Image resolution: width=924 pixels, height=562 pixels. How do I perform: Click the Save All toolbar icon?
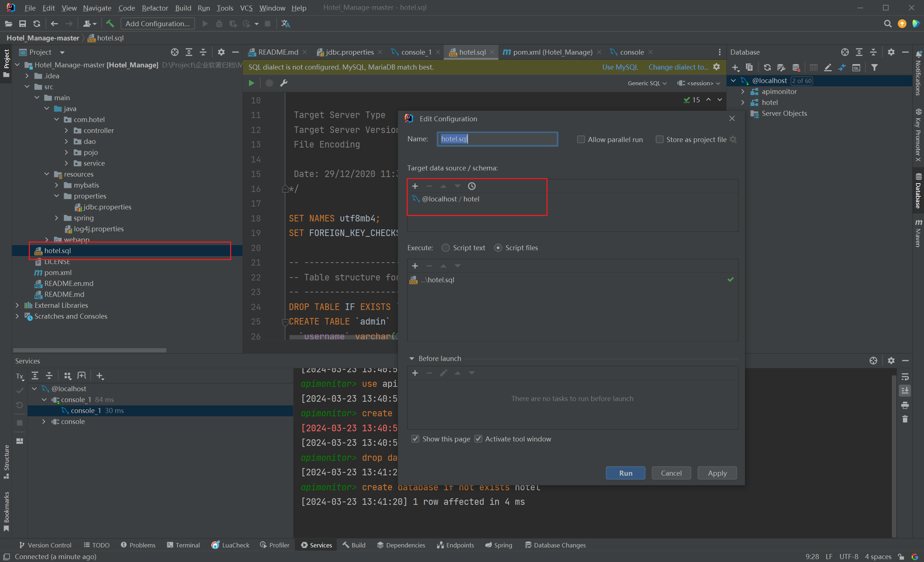click(23, 24)
